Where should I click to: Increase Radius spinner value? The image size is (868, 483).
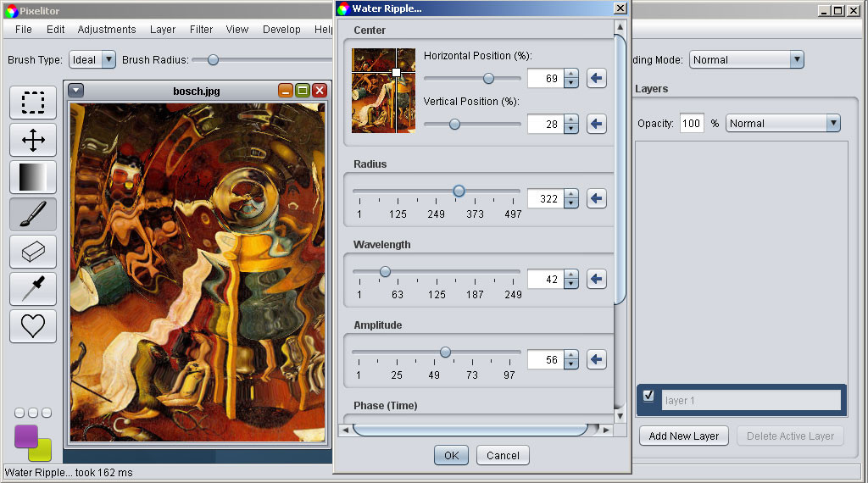(571, 194)
